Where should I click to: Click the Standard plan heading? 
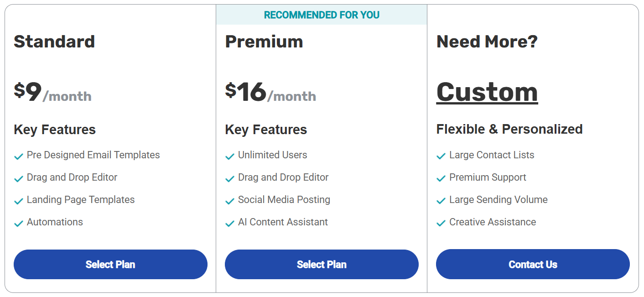54,42
